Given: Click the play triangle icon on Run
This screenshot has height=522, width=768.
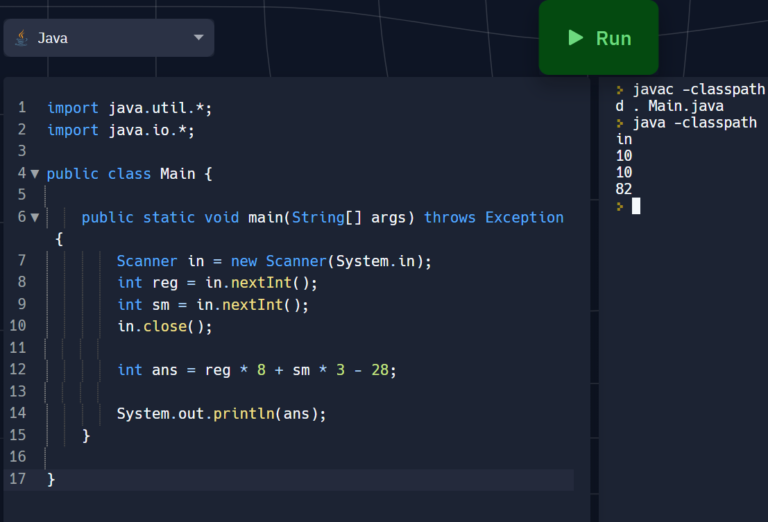Looking at the screenshot, I should (x=575, y=38).
